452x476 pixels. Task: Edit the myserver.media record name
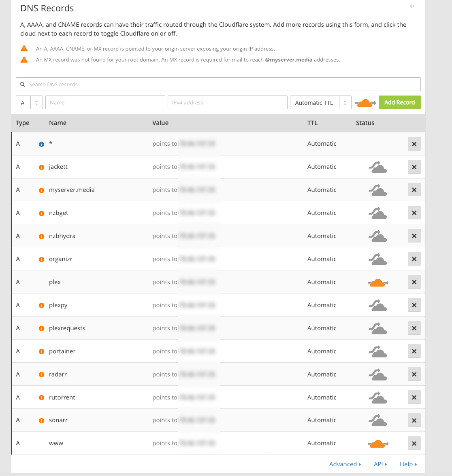pyautogui.click(x=72, y=190)
